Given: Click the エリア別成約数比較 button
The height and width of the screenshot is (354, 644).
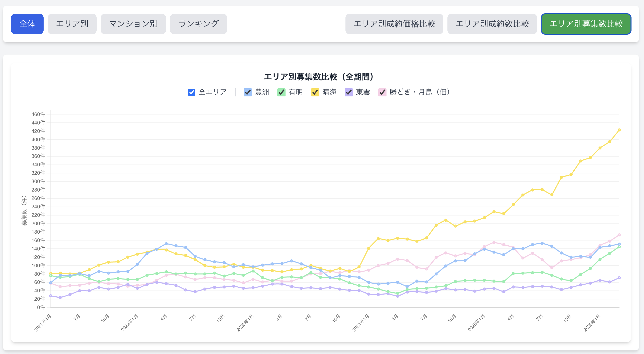Looking at the screenshot, I should click(492, 24).
